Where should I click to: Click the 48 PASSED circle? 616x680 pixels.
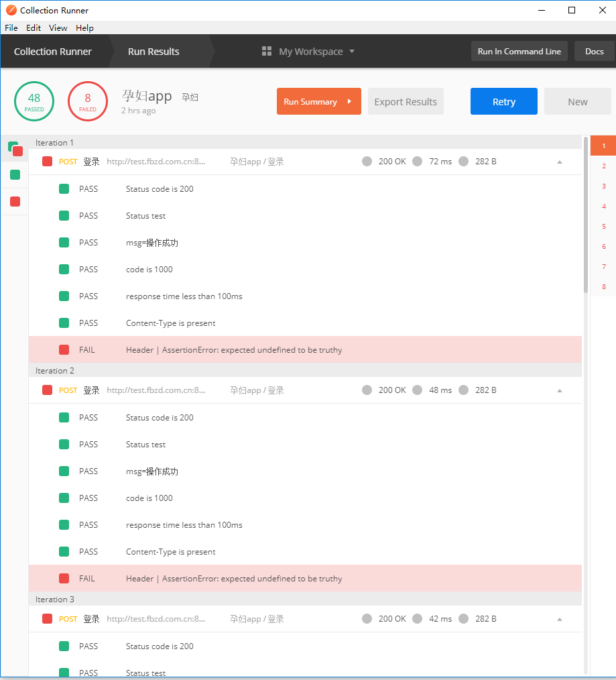click(x=34, y=101)
